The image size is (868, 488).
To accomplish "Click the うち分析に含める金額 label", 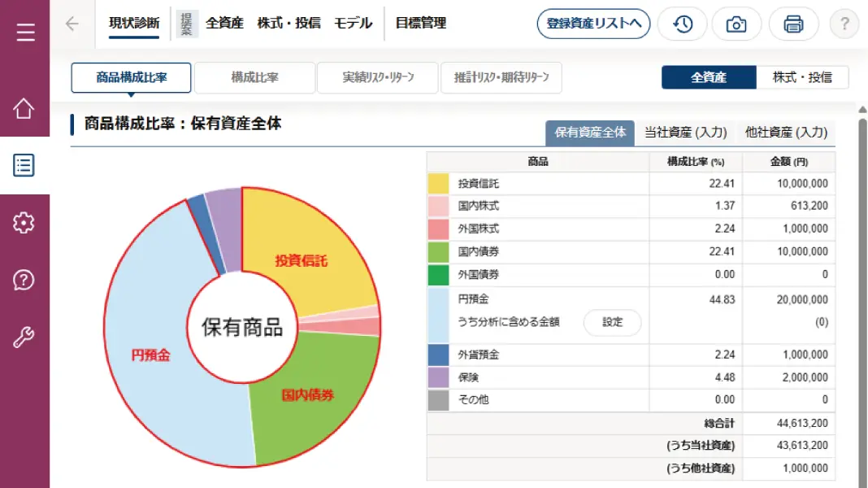I will tap(509, 322).
